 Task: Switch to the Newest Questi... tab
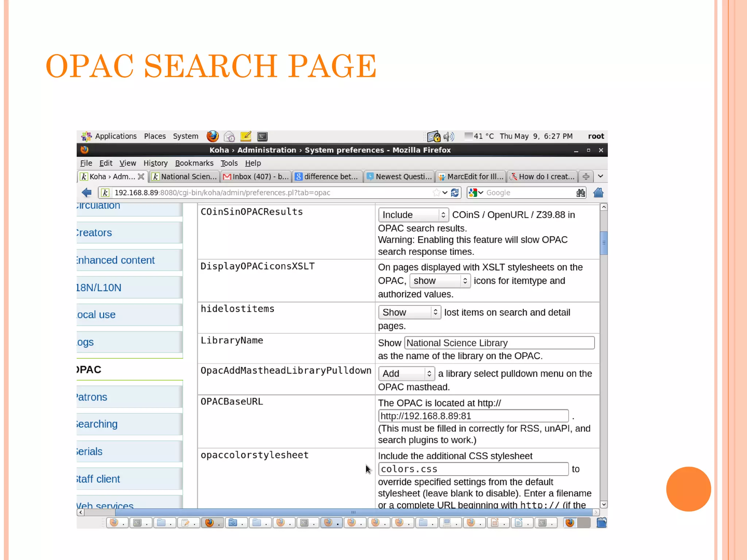(x=399, y=176)
